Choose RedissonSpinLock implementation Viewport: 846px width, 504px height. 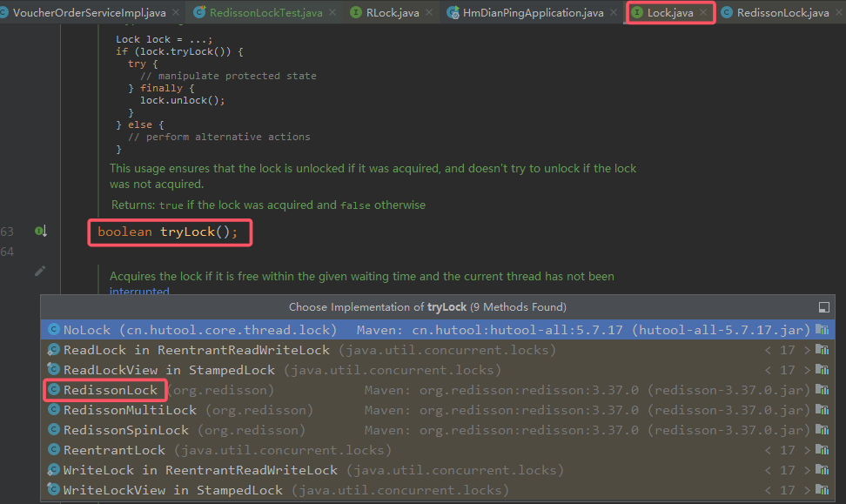tap(438, 429)
